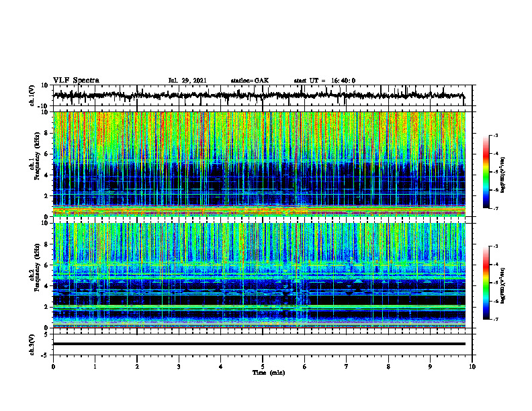This screenshot has height=411, width=532.
Task: Click time axis tick label "4"
Action: tap(221, 367)
